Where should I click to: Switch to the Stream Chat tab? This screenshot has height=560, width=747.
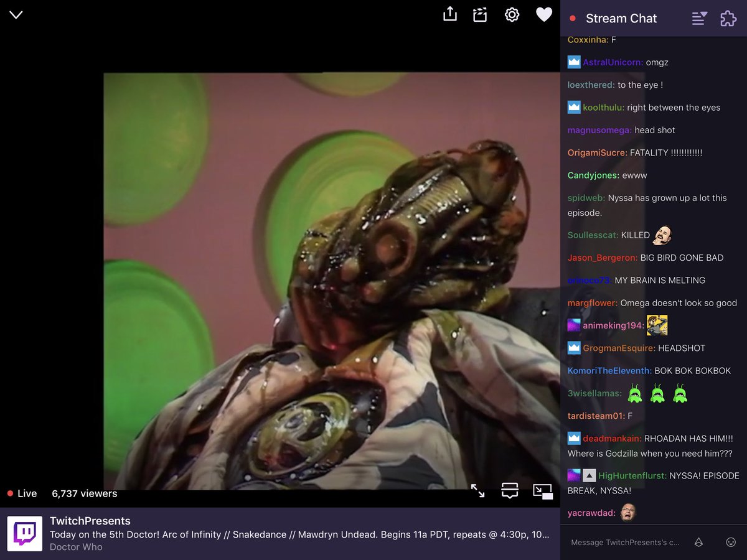[x=621, y=19]
